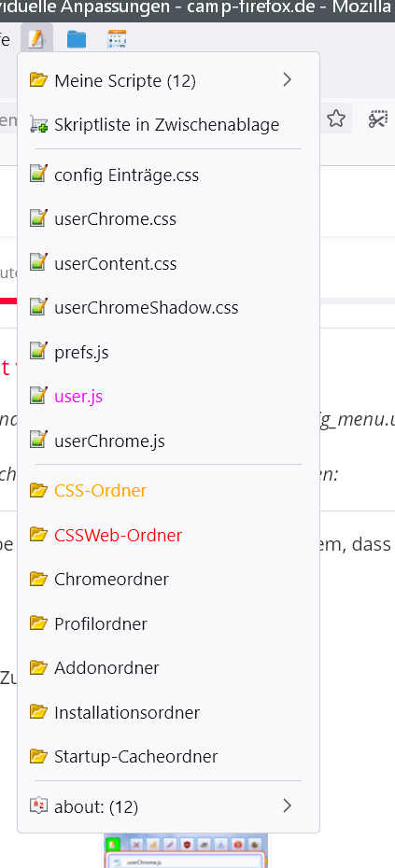395x868 pixels.
Task: Click the folder icon beside CSS-Ordner
Action: (38, 490)
